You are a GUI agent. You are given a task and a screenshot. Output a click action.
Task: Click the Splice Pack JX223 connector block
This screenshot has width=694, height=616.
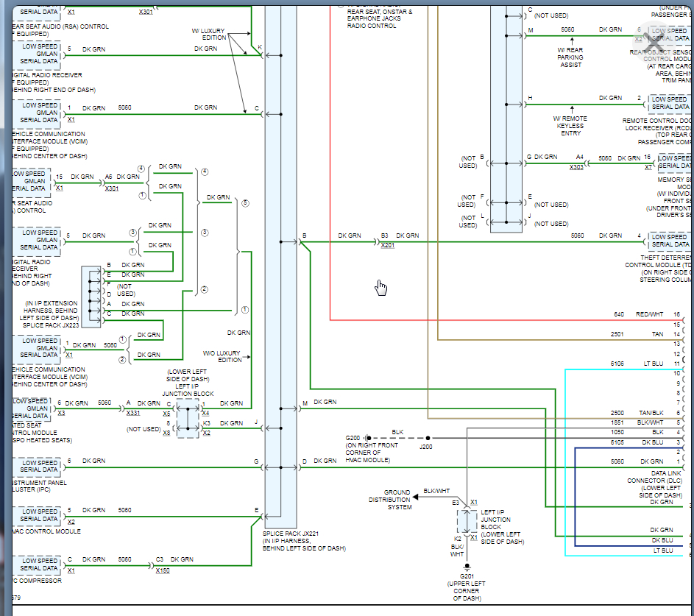91,297
